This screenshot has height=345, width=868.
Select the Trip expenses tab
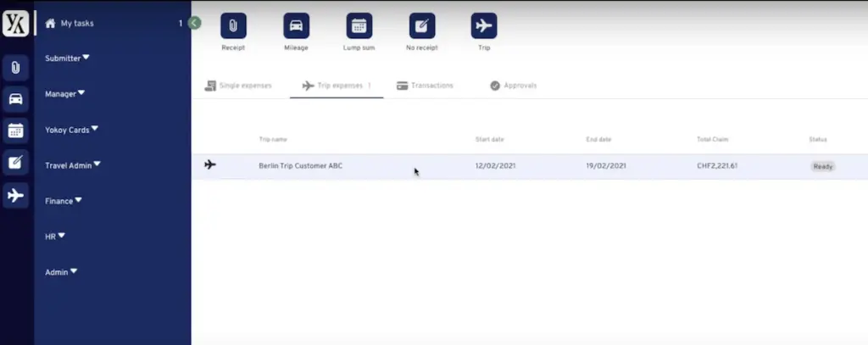coord(337,86)
